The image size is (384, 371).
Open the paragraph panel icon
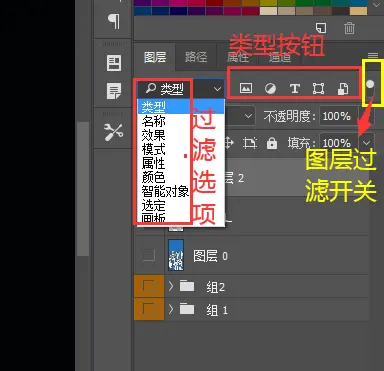tap(114, 21)
